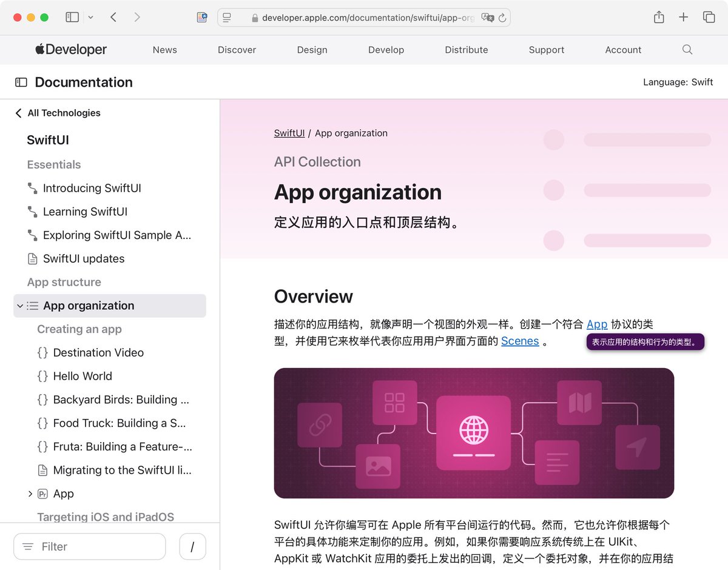Open Learning SwiftUI tutorial
The height and width of the screenshot is (570, 728).
[x=85, y=212]
